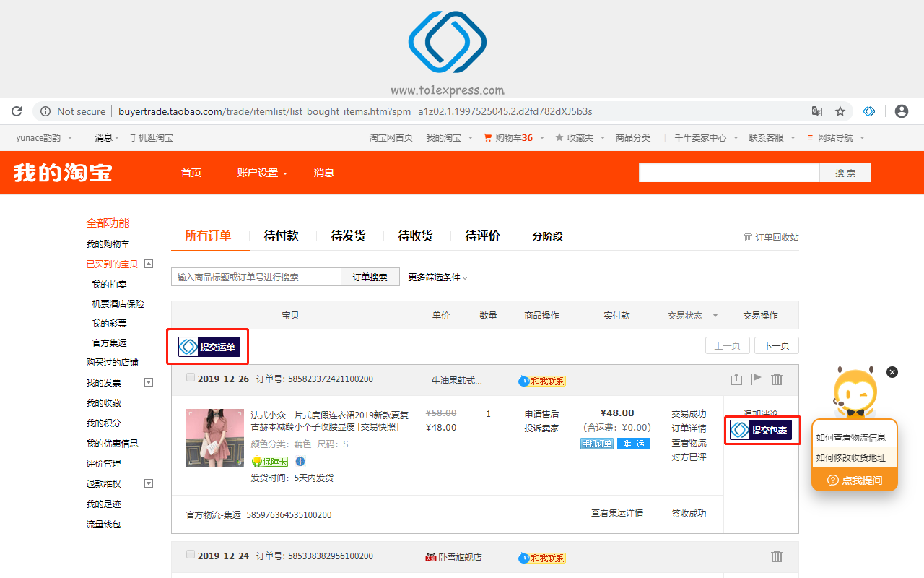The height and width of the screenshot is (578, 924).
Task: Switch to the 待收货 tab
Action: (415, 235)
